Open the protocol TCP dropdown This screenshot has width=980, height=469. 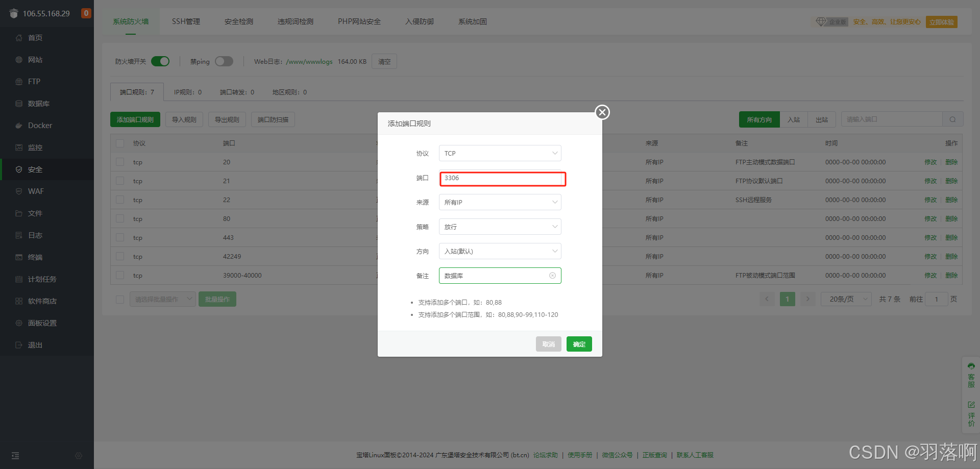coord(500,153)
